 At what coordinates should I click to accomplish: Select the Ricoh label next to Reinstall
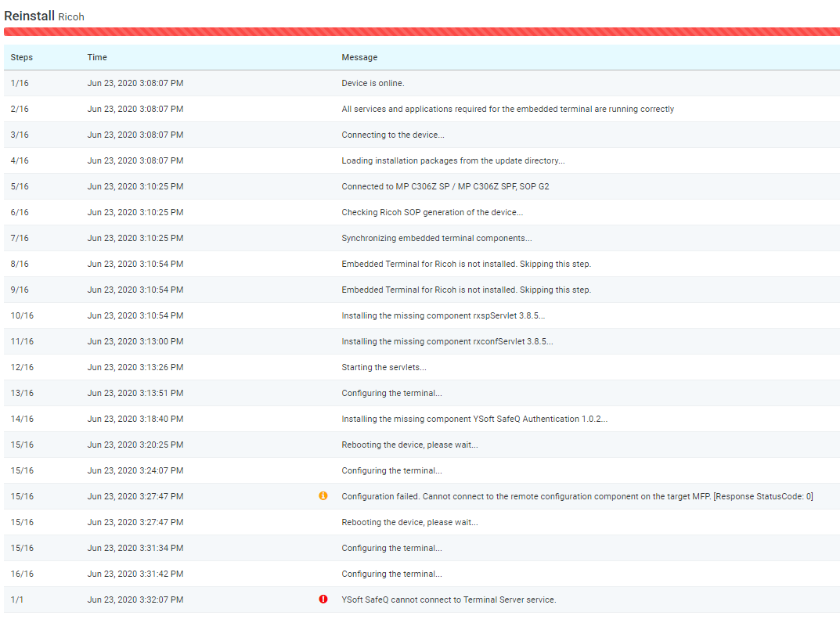click(71, 16)
